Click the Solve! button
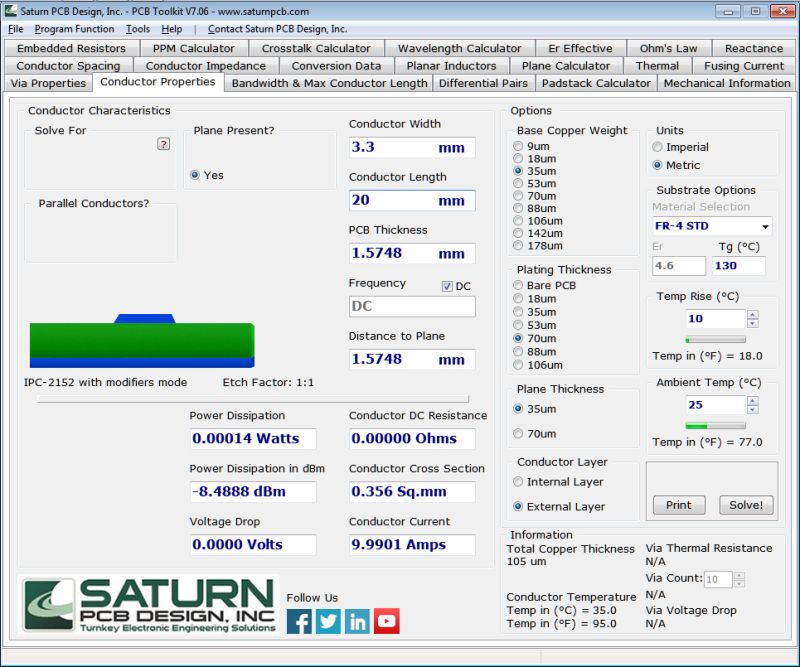The image size is (800, 667). (x=746, y=505)
